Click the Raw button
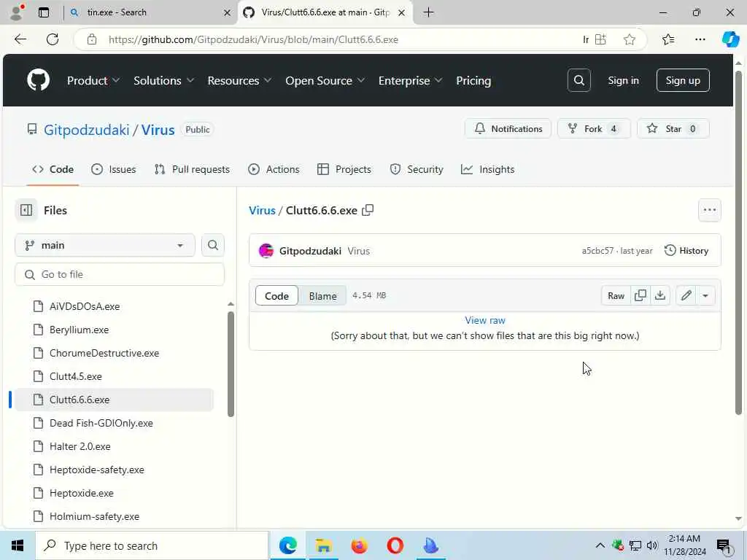The image size is (747, 560). [x=616, y=296]
